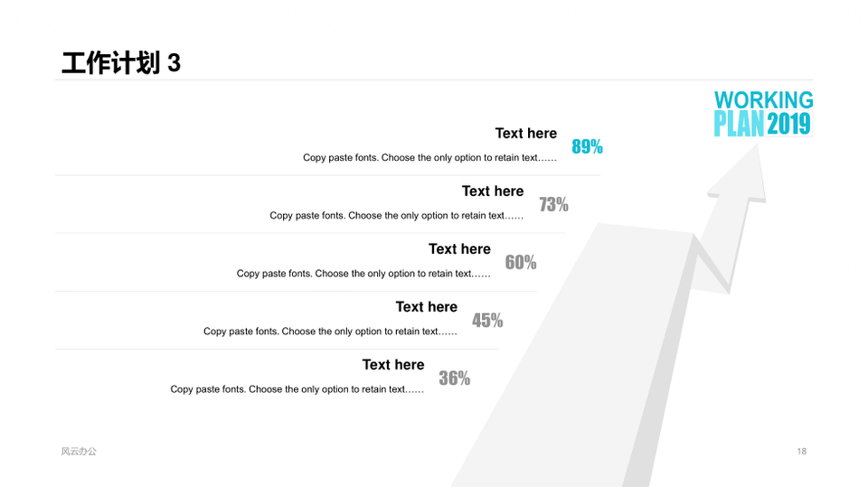Click the "Text here" heading beside 73%
Viewport: 868px width, 495px height.
pos(492,191)
